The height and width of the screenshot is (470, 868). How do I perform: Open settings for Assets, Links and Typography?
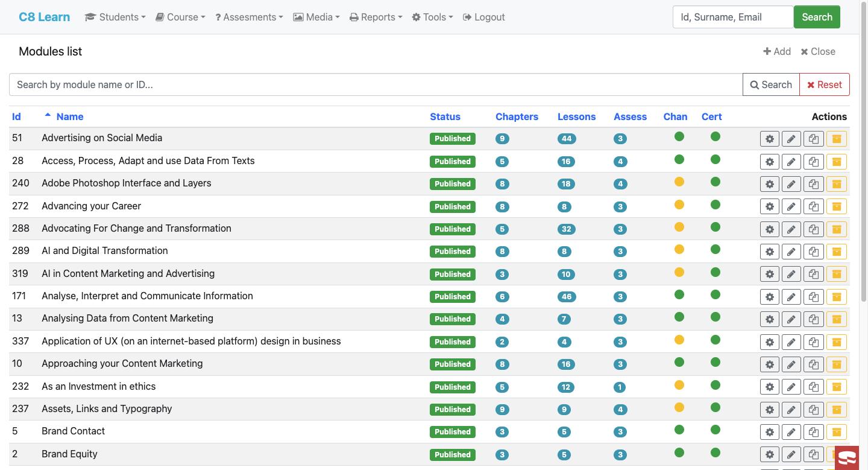tap(770, 410)
